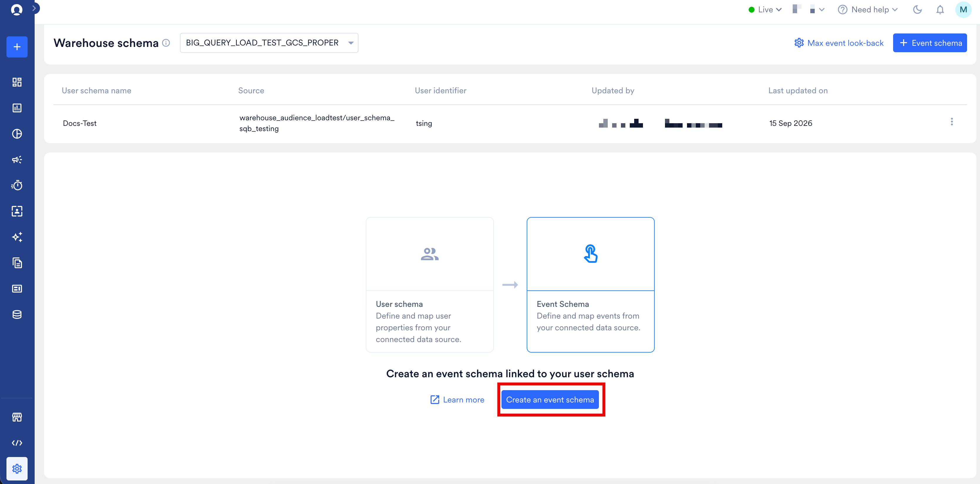Click the User schema name column header

tap(97, 90)
